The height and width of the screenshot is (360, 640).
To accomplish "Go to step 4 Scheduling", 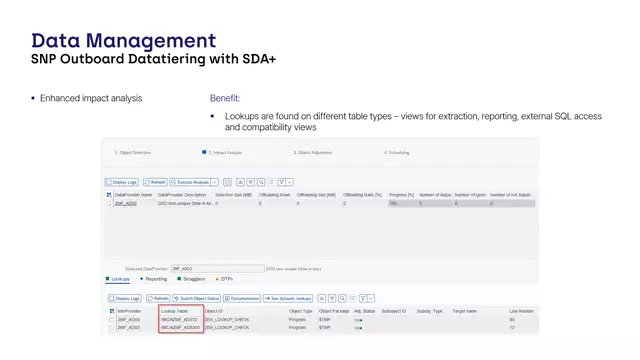I will click(x=396, y=152).
